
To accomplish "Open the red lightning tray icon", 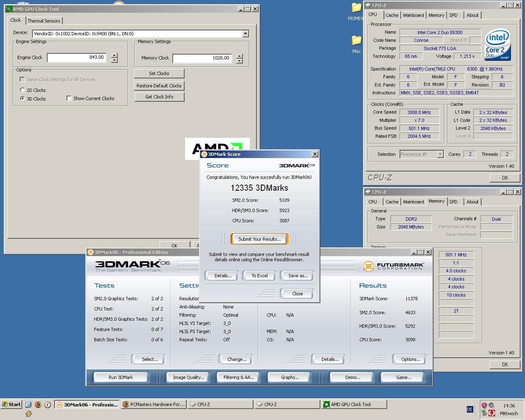I will [x=491, y=413].
